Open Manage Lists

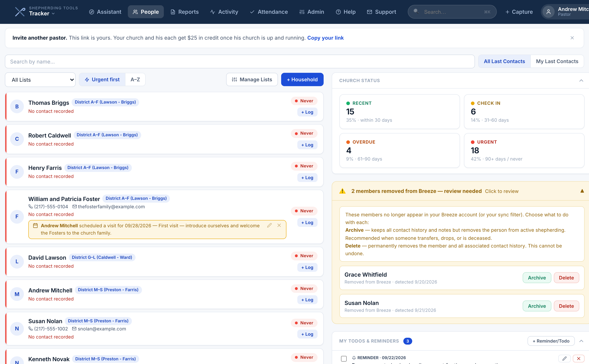(252, 79)
